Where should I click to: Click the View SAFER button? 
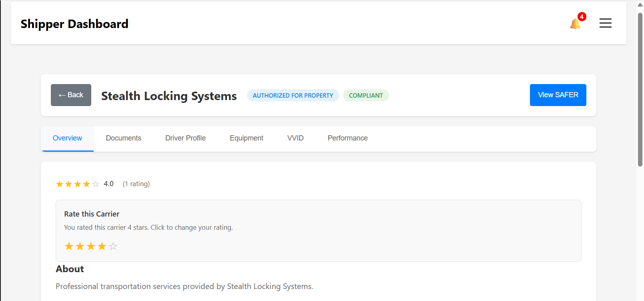tap(558, 95)
